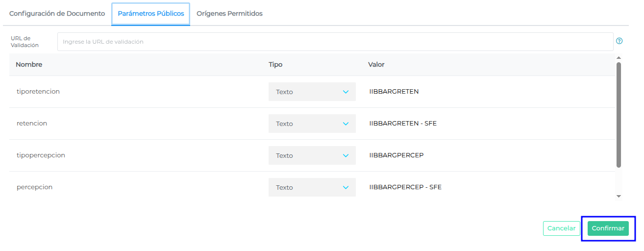644x251 pixels.
Task: Click the scroll down arrow of table
Action: pyautogui.click(x=619, y=196)
